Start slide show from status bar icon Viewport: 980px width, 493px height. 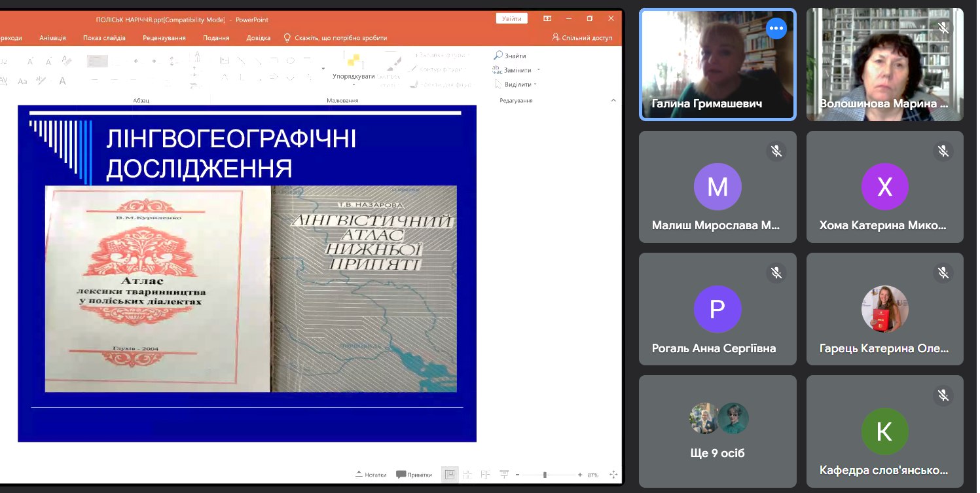click(x=504, y=475)
